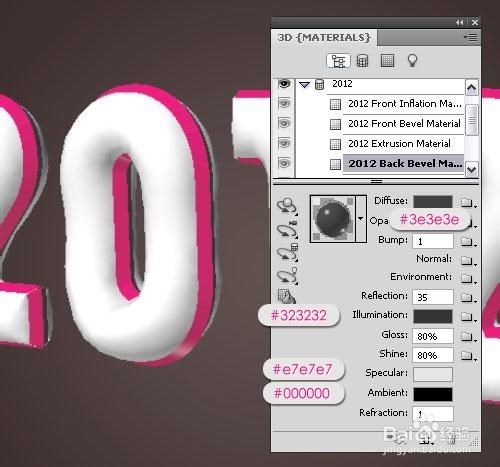Screen dimensions: 500x467
Task: Click the Reflection value field
Action: coord(433,297)
